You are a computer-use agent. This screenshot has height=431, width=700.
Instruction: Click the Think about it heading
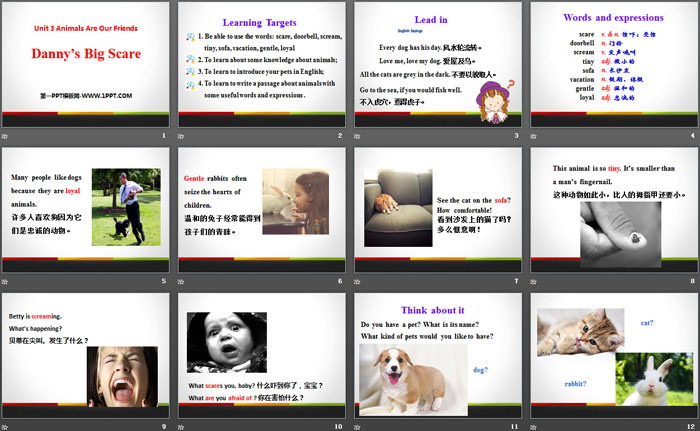click(432, 310)
